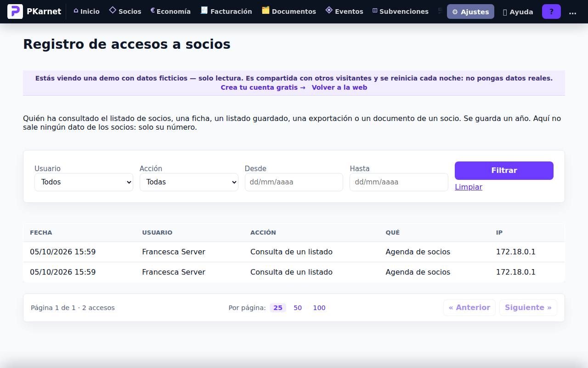Screen dimensions: 588x368
Task: Open the three-dots overflow menu
Action: (x=572, y=12)
